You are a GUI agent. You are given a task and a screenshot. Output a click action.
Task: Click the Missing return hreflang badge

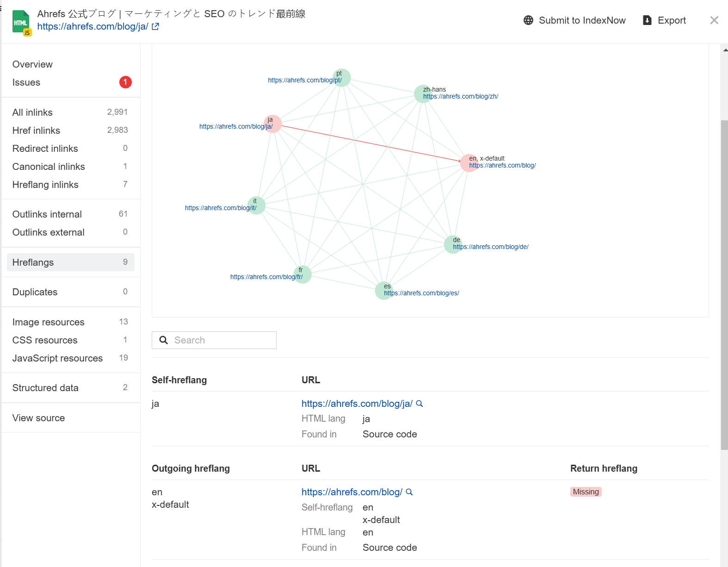[586, 492]
